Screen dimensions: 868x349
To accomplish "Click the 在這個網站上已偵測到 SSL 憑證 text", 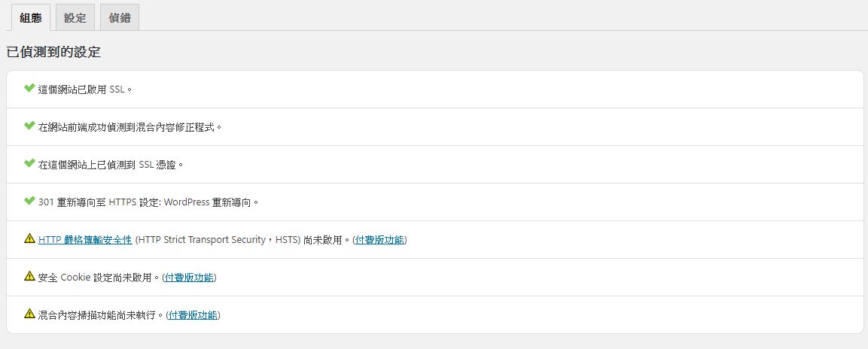I will (110, 165).
